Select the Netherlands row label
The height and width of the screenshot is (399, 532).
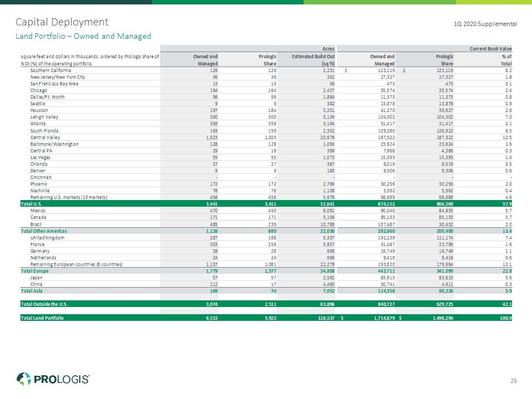coord(43,258)
